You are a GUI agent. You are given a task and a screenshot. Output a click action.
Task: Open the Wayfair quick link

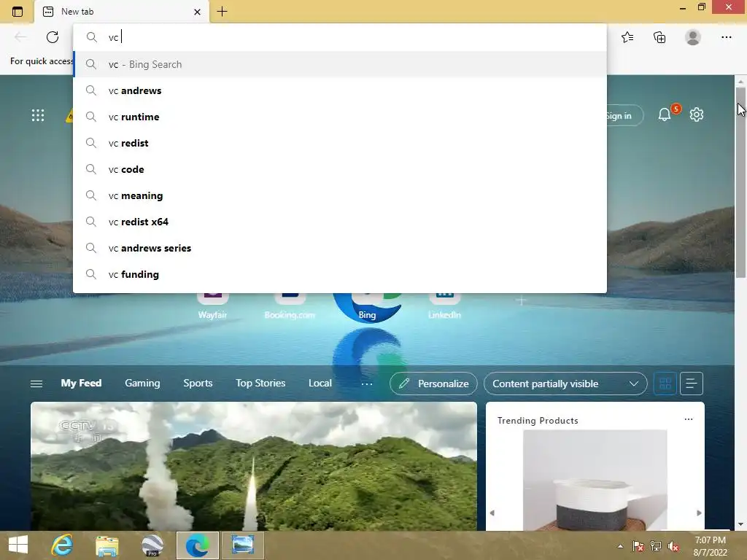(x=212, y=306)
